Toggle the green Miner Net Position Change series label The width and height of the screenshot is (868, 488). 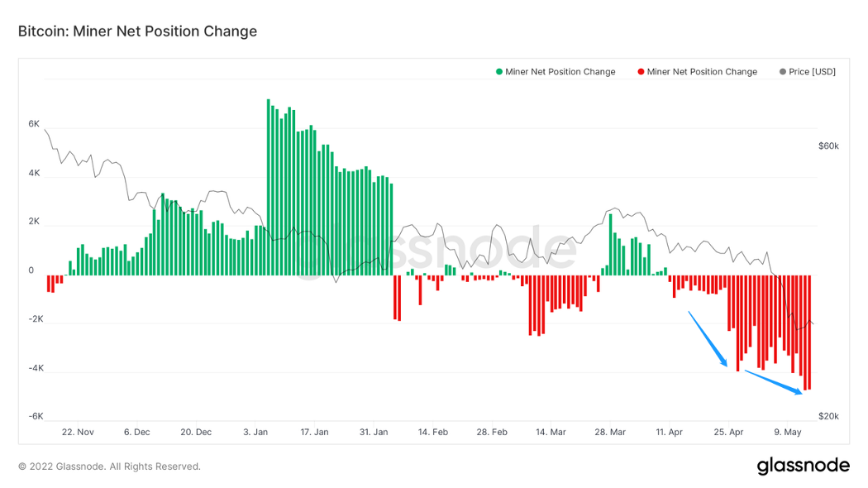pyautogui.click(x=561, y=72)
